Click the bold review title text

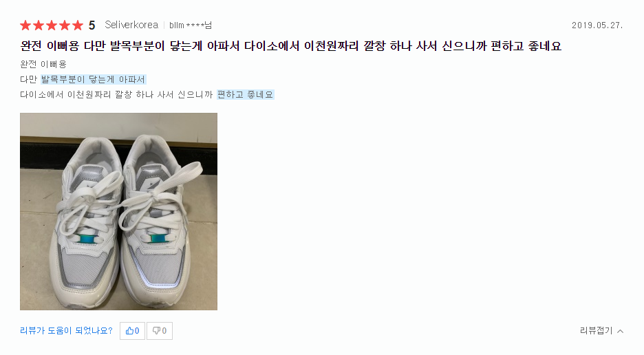291,45
